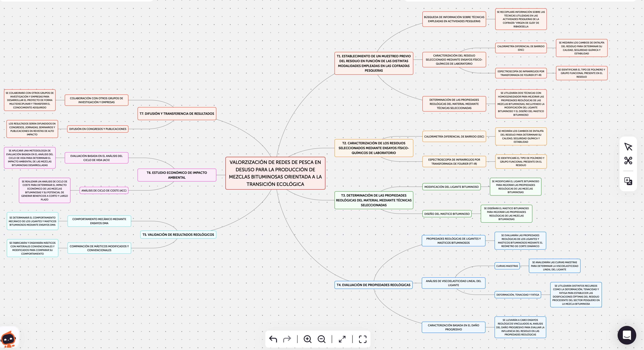Click the undo arrow

273,339
